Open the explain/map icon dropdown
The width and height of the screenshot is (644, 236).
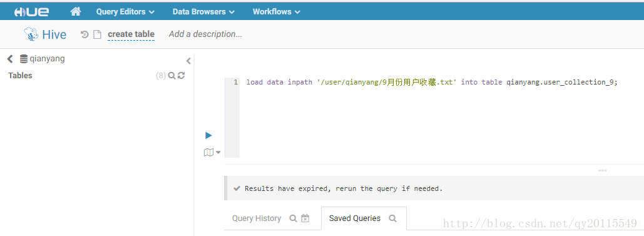[212, 153]
